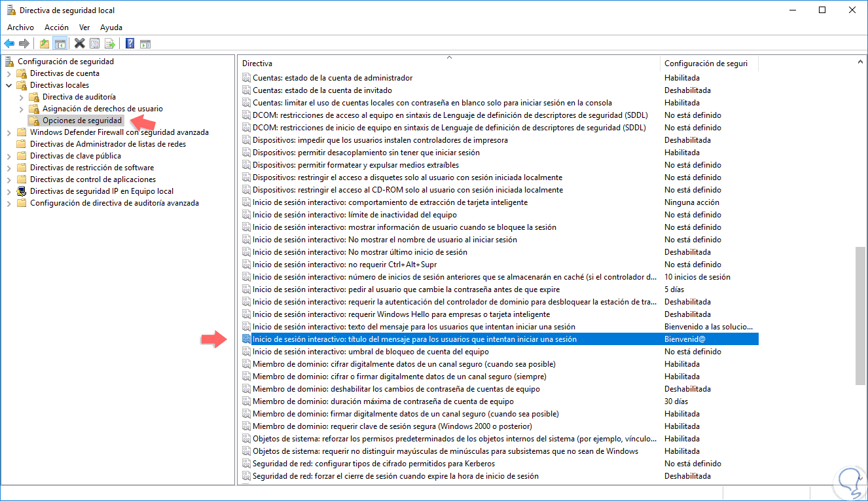Collapse the Directivas locales node
The image size is (868, 501).
coord(9,85)
